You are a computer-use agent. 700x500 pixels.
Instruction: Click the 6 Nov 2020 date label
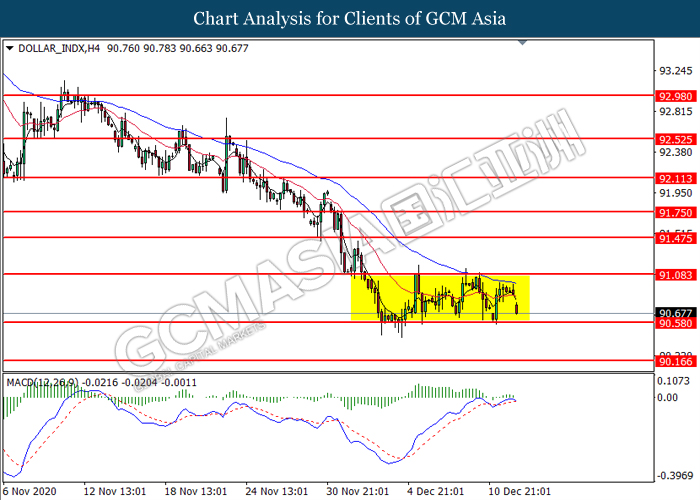pyautogui.click(x=29, y=492)
